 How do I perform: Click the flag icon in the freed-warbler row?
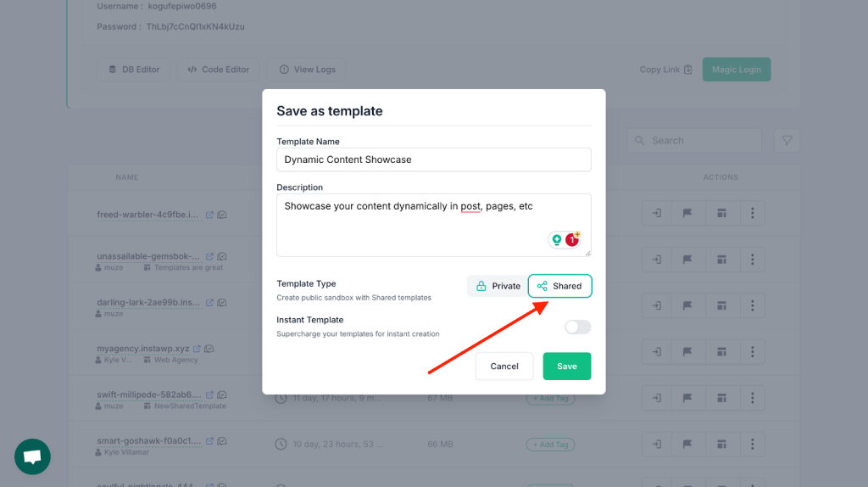(x=687, y=213)
